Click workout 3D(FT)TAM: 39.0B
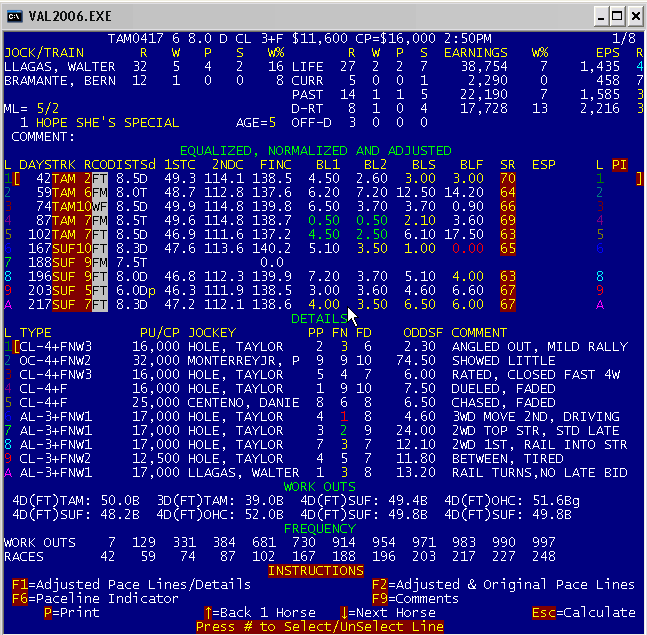The height and width of the screenshot is (635, 647). click(220, 500)
